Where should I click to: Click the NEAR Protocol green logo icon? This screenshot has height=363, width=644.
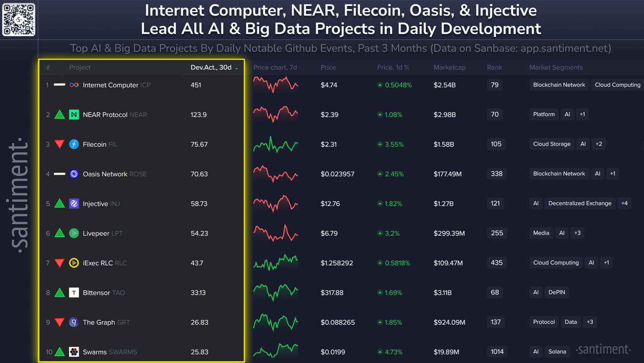[x=74, y=115]
